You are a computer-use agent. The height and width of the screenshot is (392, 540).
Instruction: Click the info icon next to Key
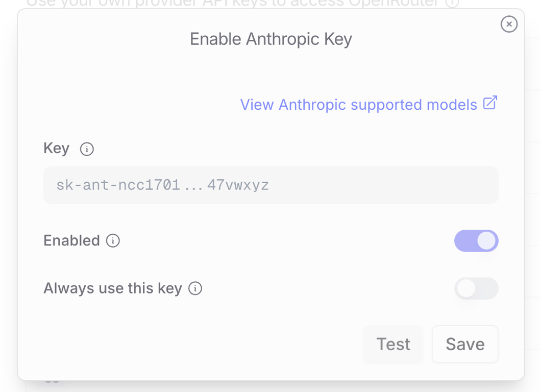point(87,149)
